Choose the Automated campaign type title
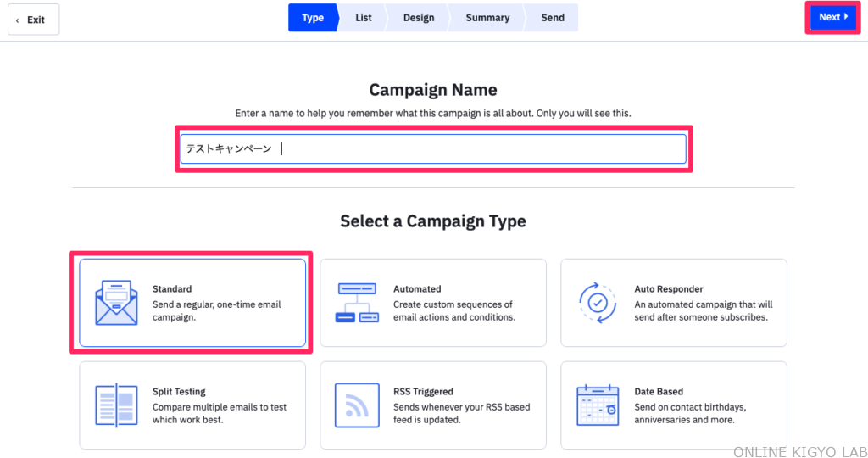 417,289
